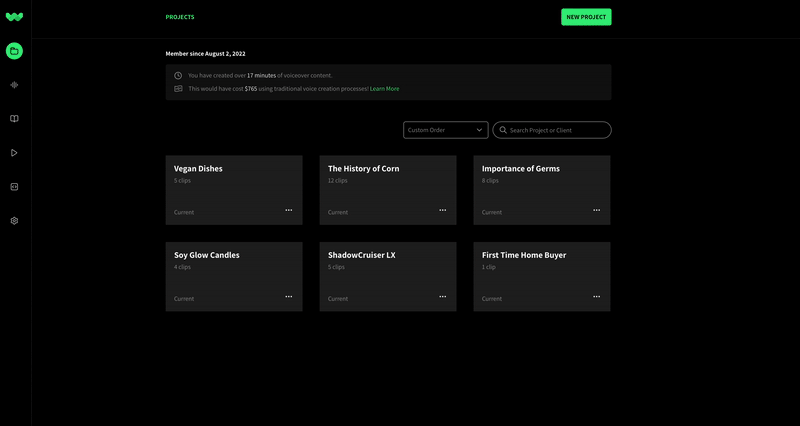Open First Time Home Buyer project title
This screenshot has width=800, height=426.
(524, 255)
